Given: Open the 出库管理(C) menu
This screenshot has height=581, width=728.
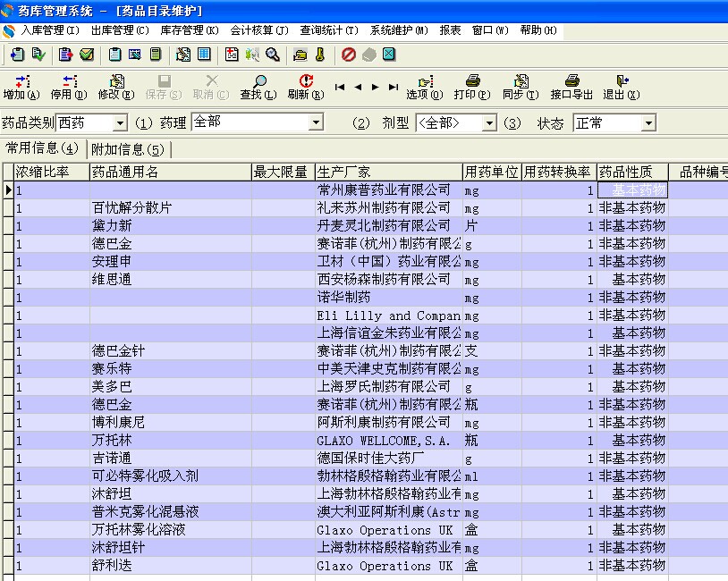Looking at the screenshot, I should (x=120, y=30).
